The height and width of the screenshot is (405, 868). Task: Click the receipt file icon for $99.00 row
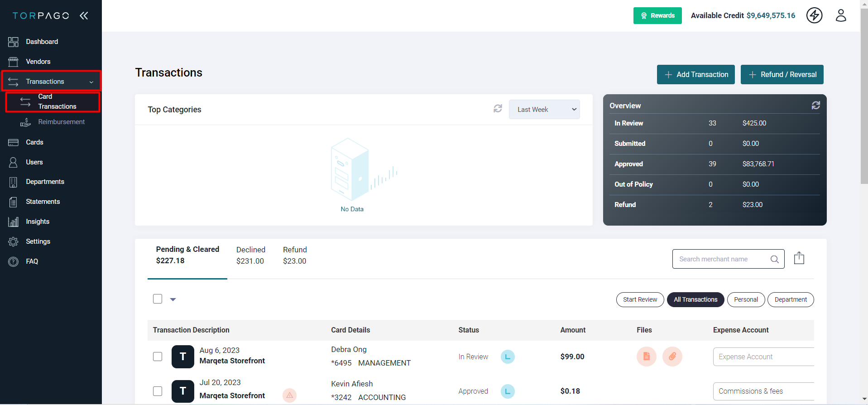[x=647, y=357]
